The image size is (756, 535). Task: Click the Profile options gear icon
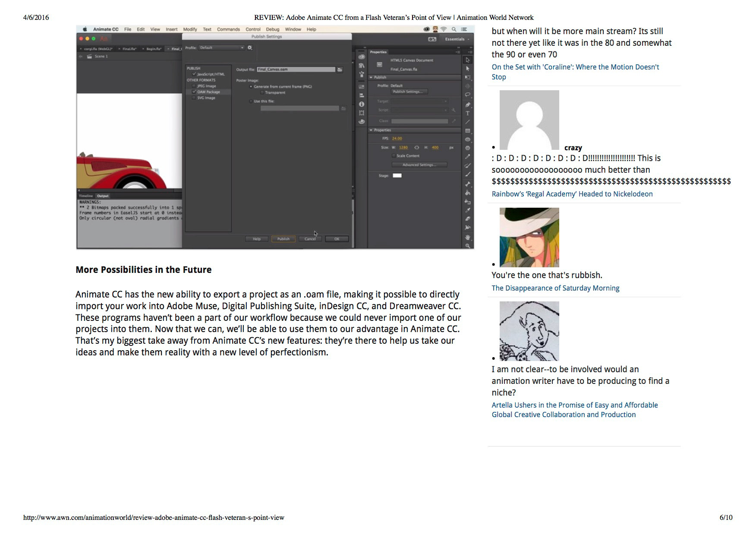pos(250,47)
